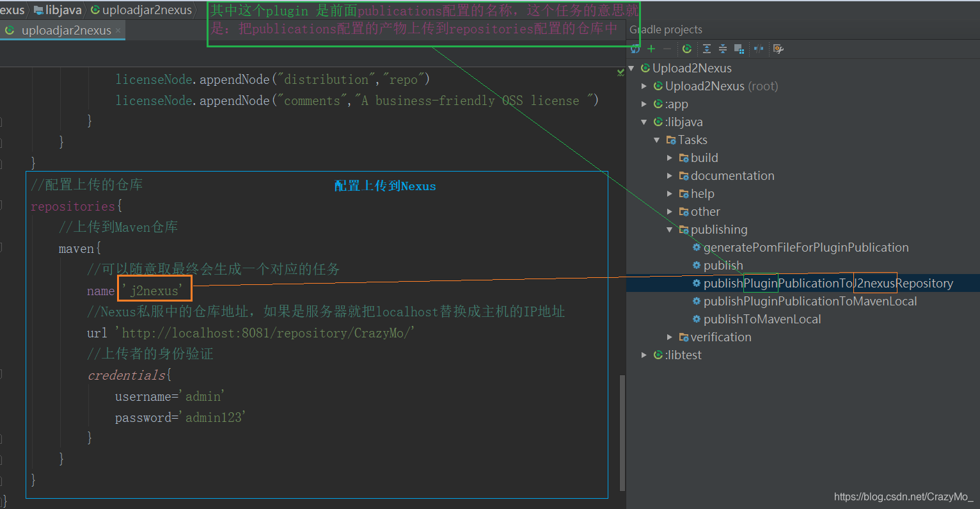The image size is (980, 509).
Task: Select publishPluginPublicationToJ2nexusRepository task
Action: click(x=828, y=283)
